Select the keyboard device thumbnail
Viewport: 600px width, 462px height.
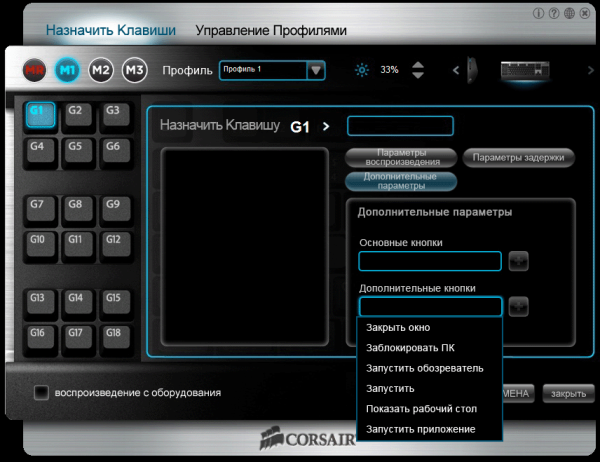pos(525,70)
